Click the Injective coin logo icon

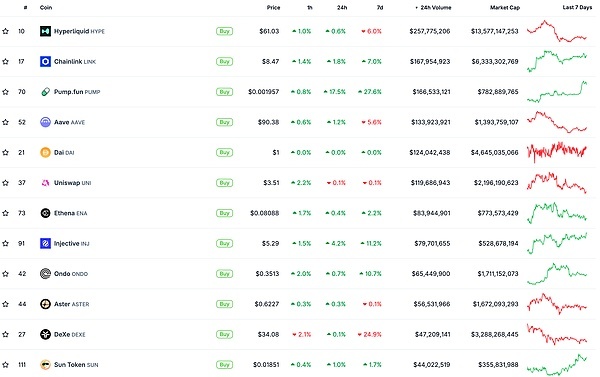coord(45,243)
